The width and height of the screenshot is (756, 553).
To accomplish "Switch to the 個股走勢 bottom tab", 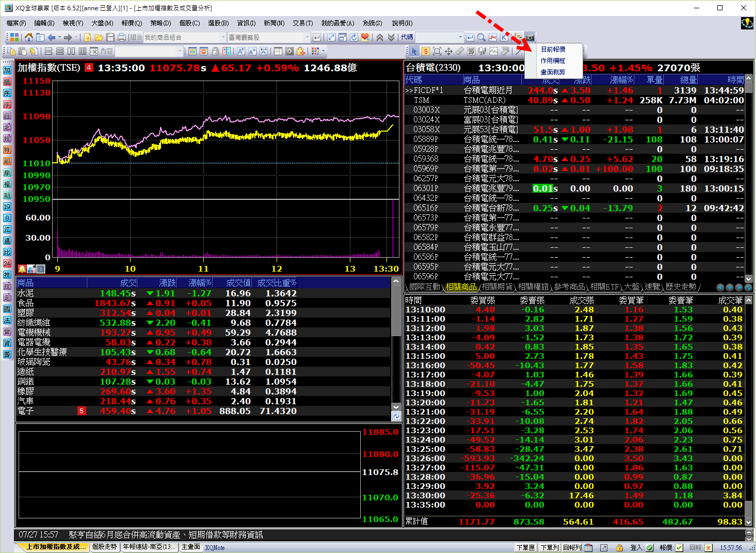I will 105,547.
